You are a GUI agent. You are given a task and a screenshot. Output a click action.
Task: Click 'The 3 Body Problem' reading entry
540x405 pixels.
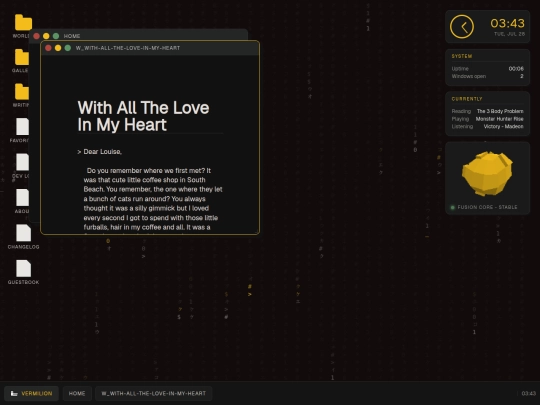point(500,111)
